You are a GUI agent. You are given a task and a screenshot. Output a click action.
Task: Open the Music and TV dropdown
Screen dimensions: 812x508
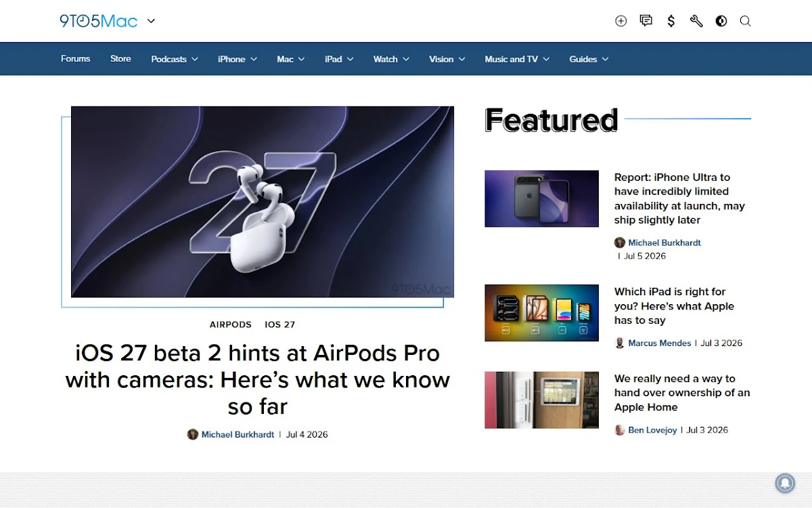pos(517,59)
